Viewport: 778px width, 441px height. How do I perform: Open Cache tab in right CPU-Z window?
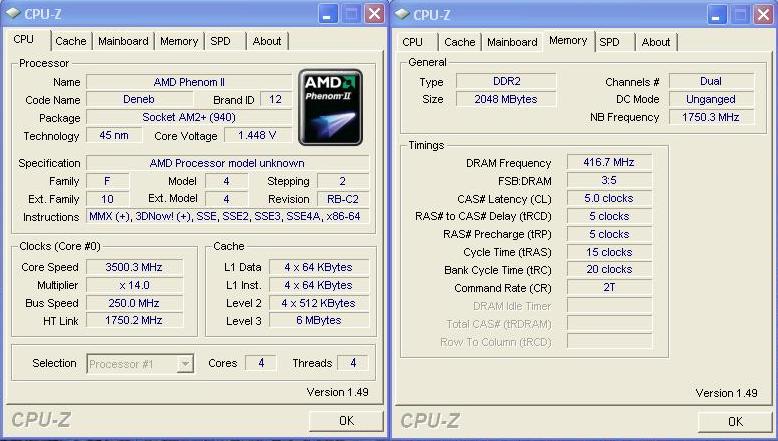[x=459, y=42]
